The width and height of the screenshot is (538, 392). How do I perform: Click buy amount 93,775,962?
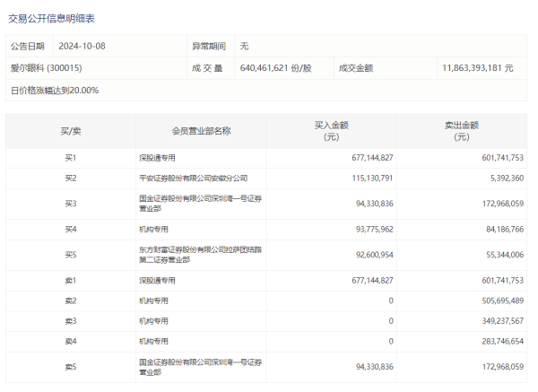coord(375,230)
